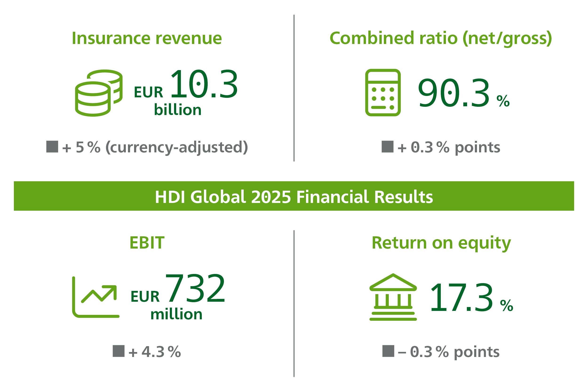Click the Combined ratio (net/gross) heading
Screen dimensions: 588x392
pyautogui.click(x=441, y=38)
